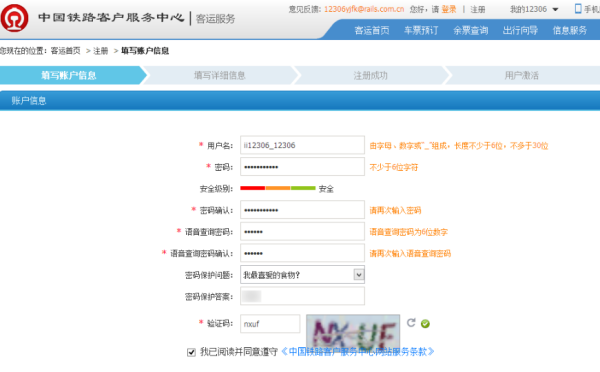Select the 填写详细信息 step tab
This screenshot has height=372, width=600.
[220, 75]
